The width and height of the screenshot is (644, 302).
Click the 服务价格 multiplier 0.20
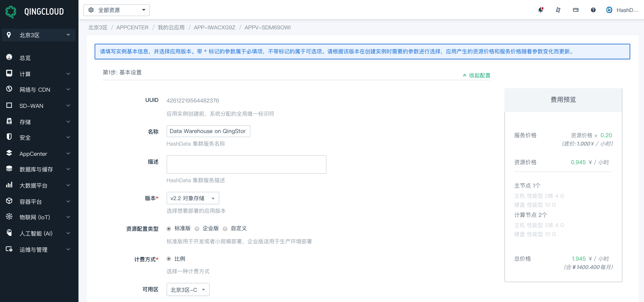(x=606, y=135)
